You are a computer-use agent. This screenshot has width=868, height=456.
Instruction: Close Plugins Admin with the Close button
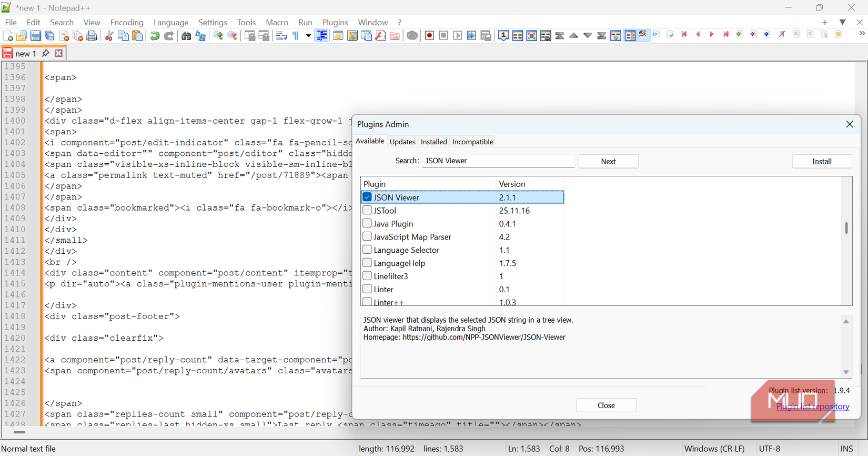coord(606,405)
